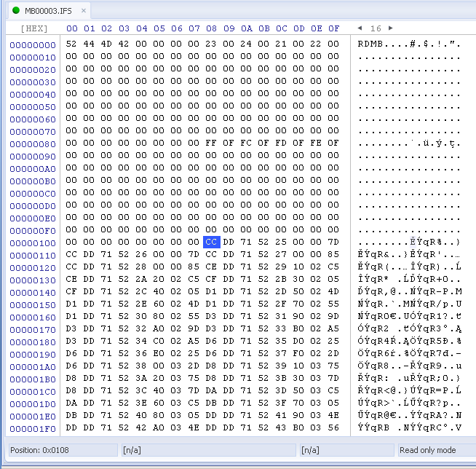Click byte FD in row 00000080
The height and width of the screenshot is (469, 476).
point(281,143)
